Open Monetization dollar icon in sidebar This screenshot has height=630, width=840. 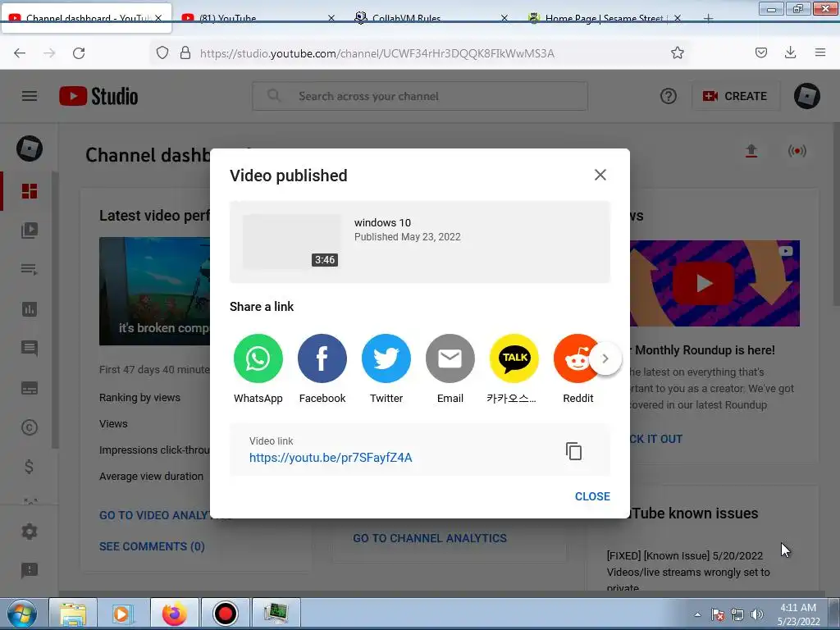[x=30, y=467]
